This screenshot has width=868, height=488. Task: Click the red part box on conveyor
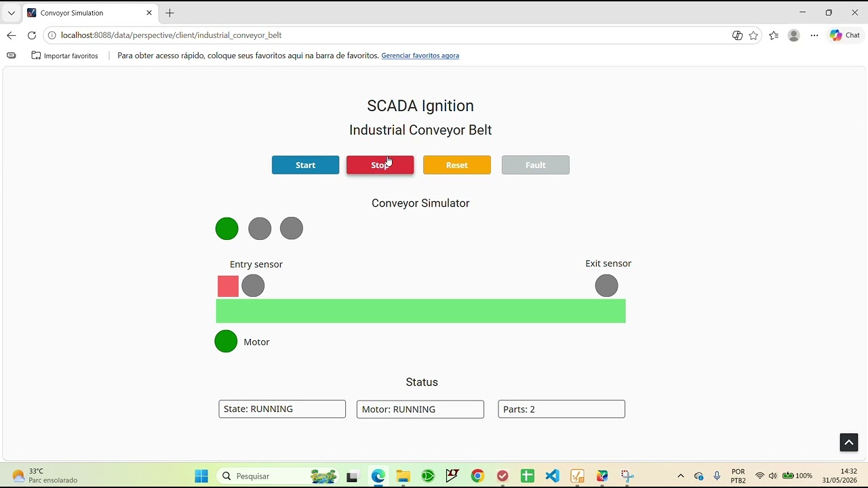point(228,286)
